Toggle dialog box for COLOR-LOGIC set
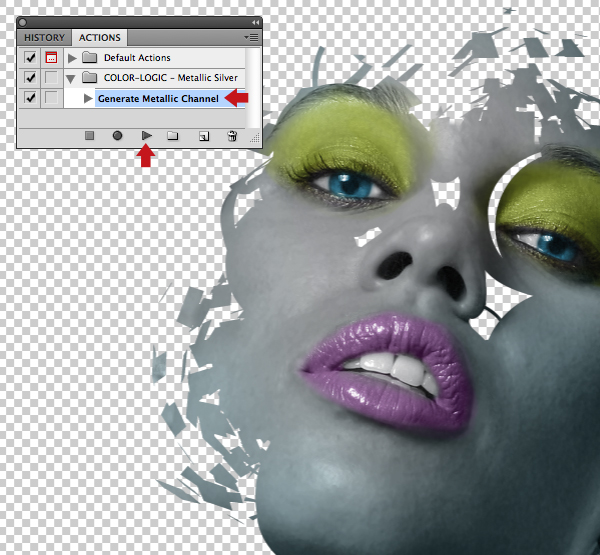This screenshot has width=600, height=555. click(51, 77)
